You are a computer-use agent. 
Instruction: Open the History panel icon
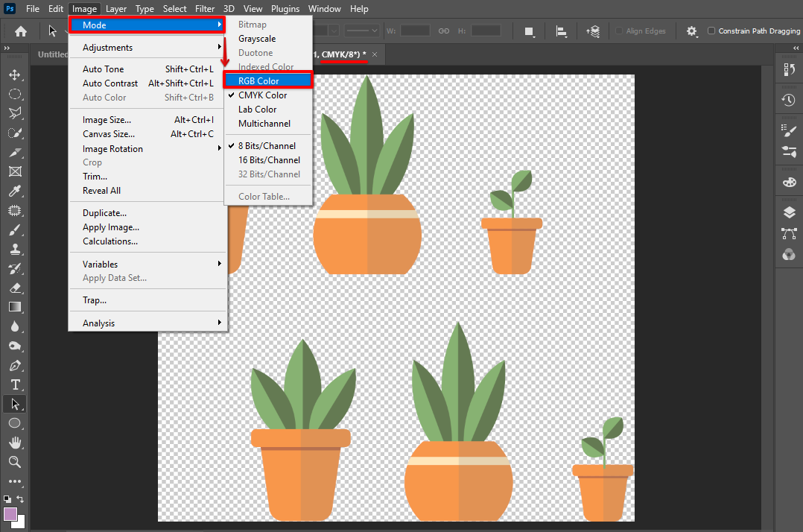[789, 100]
